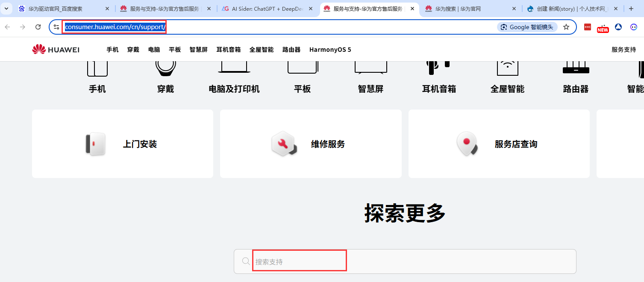Open HarmonyOS 5 in the navigation
Image resolution: width=644 pixels, height=282 pixels.
(x=330, y=50)
